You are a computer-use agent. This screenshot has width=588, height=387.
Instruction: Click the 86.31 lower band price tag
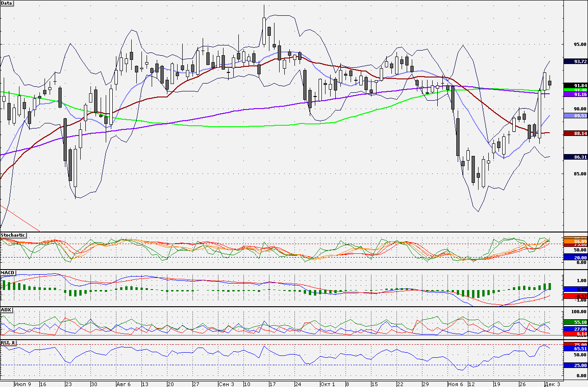point(575,157)
